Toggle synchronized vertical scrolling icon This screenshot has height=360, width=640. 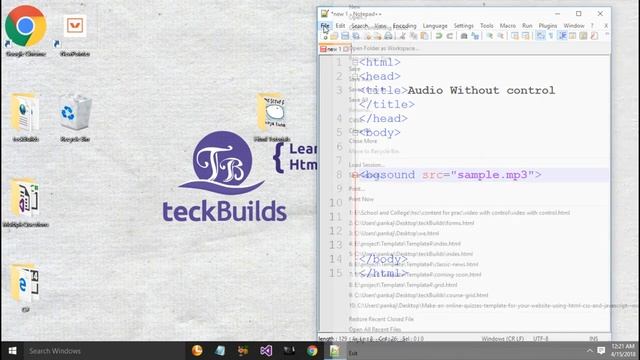click(515, 36)
